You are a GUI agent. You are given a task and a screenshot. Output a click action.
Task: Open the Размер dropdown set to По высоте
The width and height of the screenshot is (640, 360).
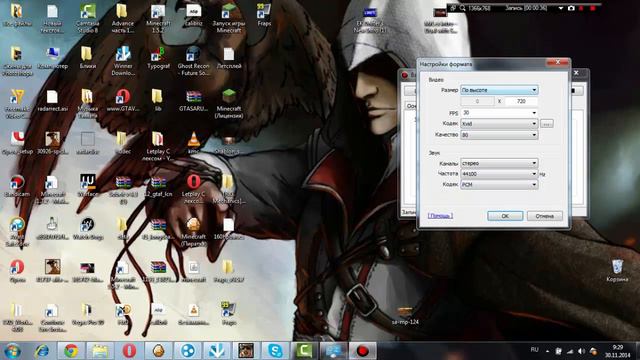click(499, 90)
